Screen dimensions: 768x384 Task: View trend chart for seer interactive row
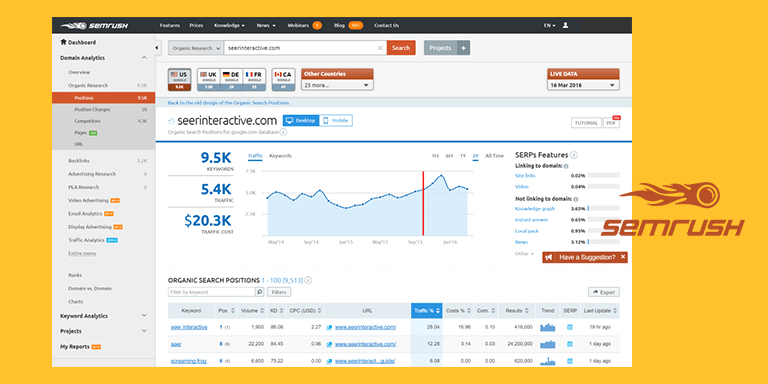click(x=548, y=327)
